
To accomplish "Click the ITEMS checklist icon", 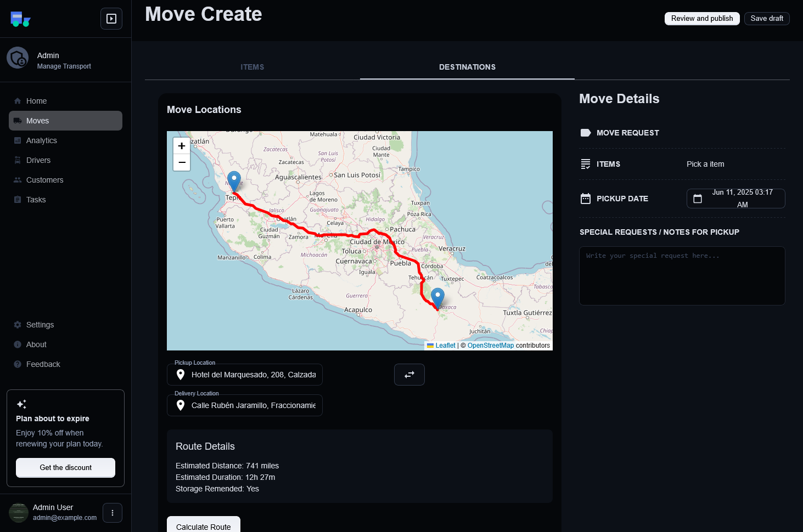I will click(586, 164).
